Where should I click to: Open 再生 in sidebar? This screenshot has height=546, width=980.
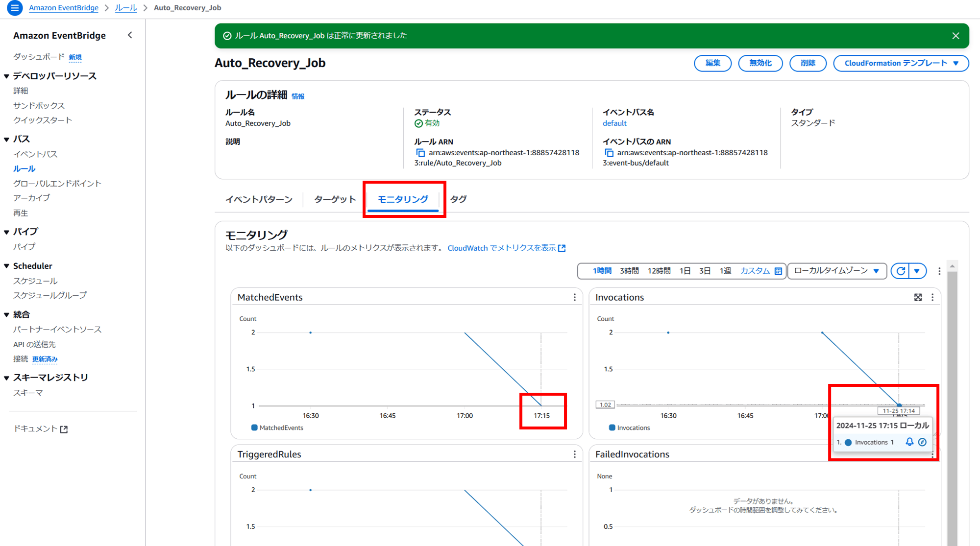(x=21, y=213)
